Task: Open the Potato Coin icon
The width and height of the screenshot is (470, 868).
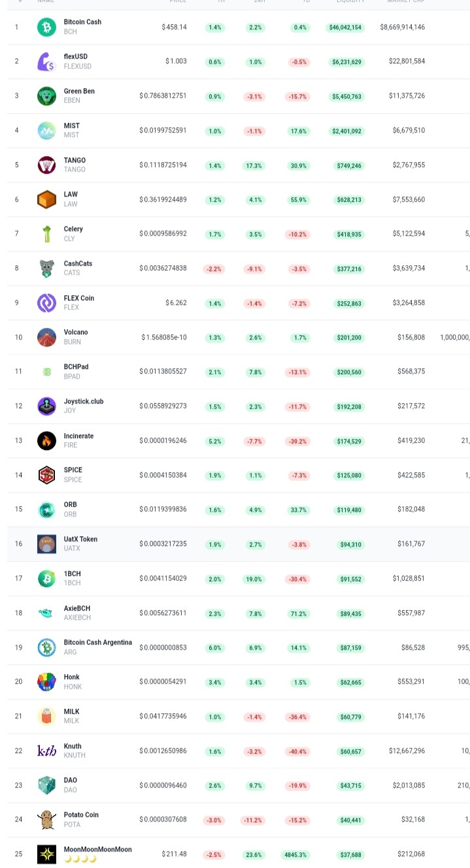Action: coord(46,820)
